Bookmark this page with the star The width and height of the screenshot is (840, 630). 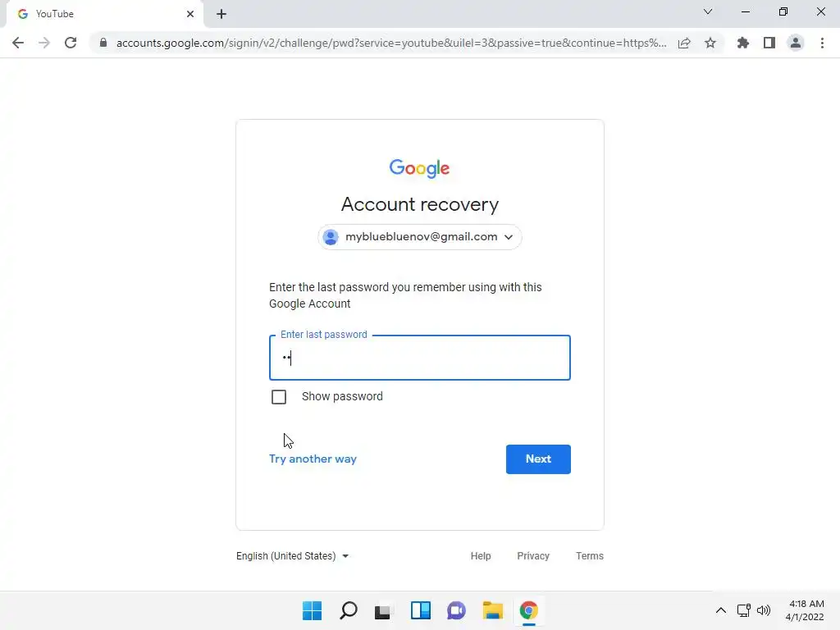pos(710,43)
